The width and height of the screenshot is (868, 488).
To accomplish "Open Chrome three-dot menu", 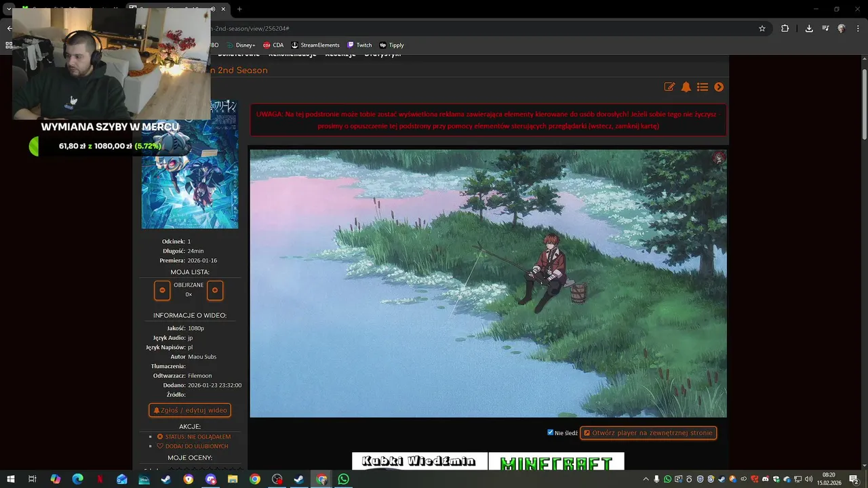I will [856, 28].
